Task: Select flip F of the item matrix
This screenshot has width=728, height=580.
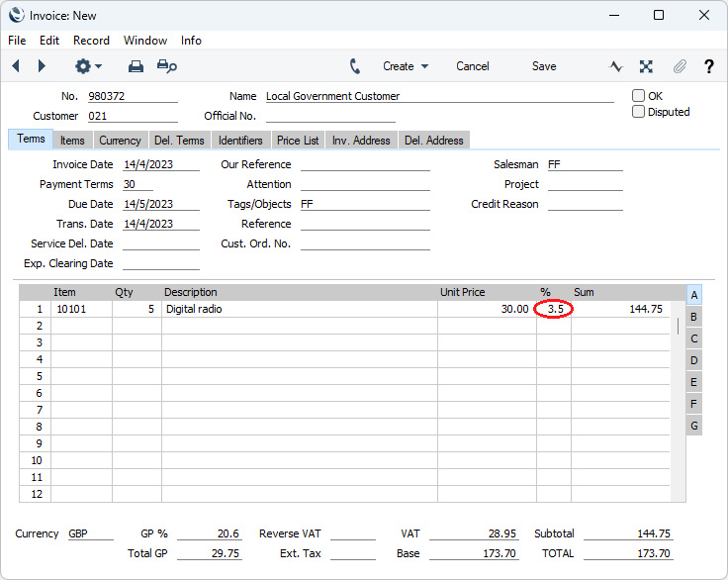Action: coord(693,404)
